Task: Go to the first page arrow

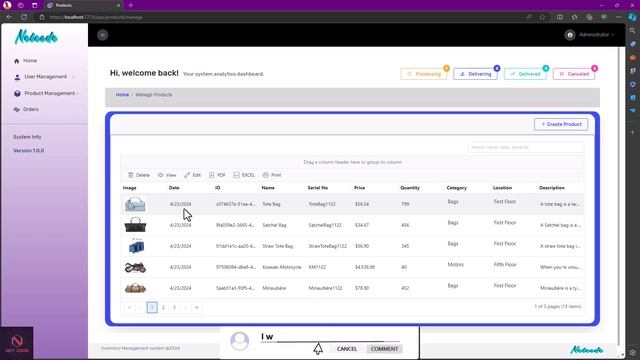Action: [x=129, y=307]
